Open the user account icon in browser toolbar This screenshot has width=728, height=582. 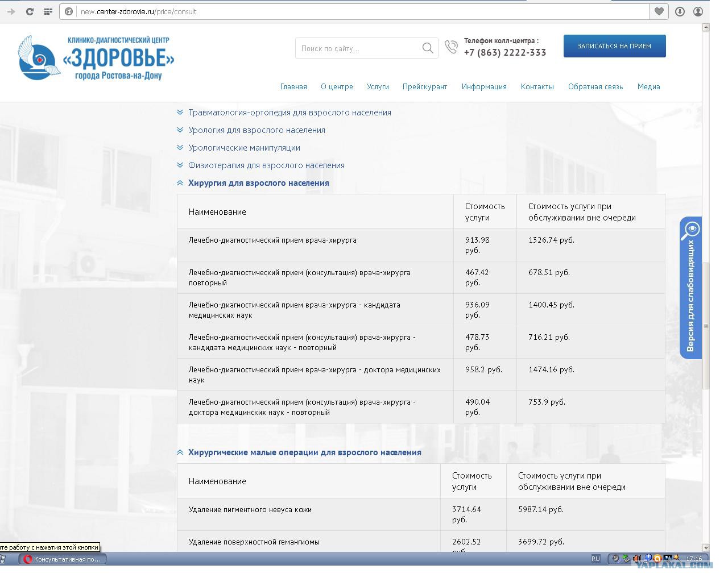click(x=698, y=11)
